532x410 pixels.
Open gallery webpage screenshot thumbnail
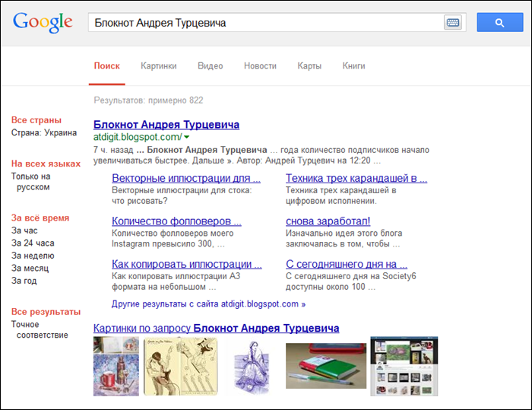tap(404, 366)
